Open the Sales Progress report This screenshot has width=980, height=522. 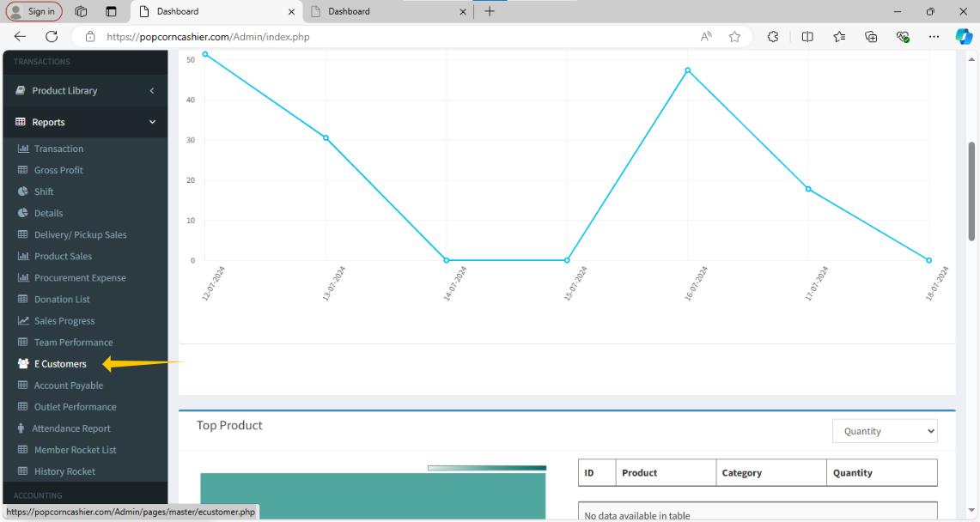(x=64, y=321)
